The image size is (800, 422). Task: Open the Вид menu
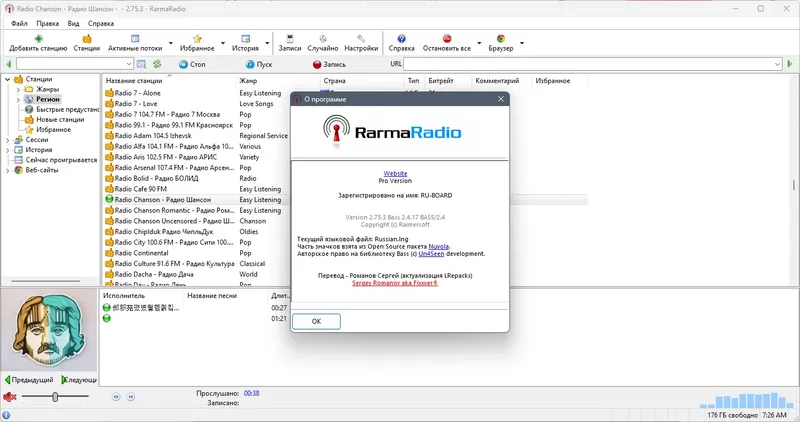(x=73, y=23)
